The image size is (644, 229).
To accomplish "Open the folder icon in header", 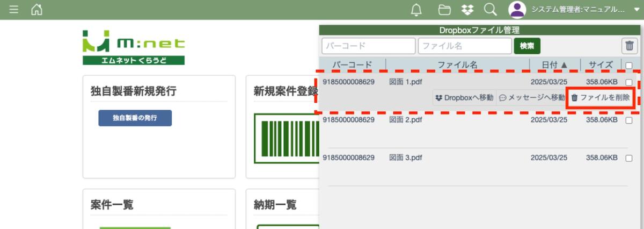I will pyautogui.click(x=444, y=10).
